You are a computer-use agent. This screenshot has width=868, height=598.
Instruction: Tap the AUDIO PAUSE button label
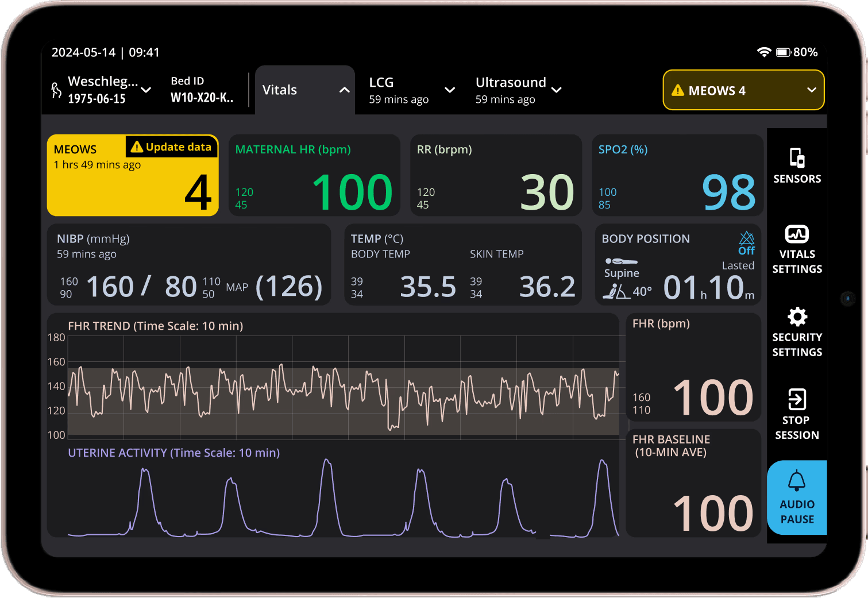point(797,512)
